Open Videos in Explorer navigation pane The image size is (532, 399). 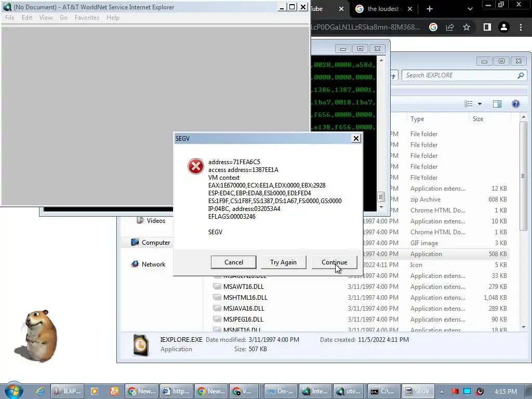pos(151,220)
